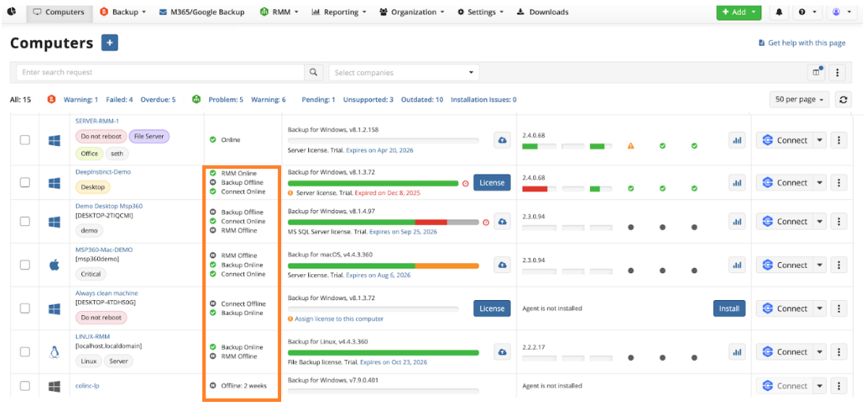Open the statistics chart icon for DeepInstinct-Demo
The width and height of the screenshot is (868, 413).
tap(737, 182)
